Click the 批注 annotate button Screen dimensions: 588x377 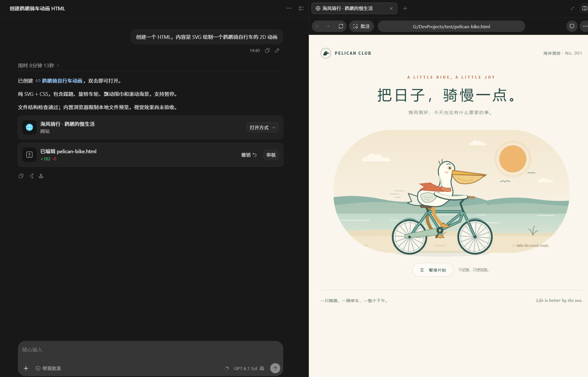click(x=361, y=26)
